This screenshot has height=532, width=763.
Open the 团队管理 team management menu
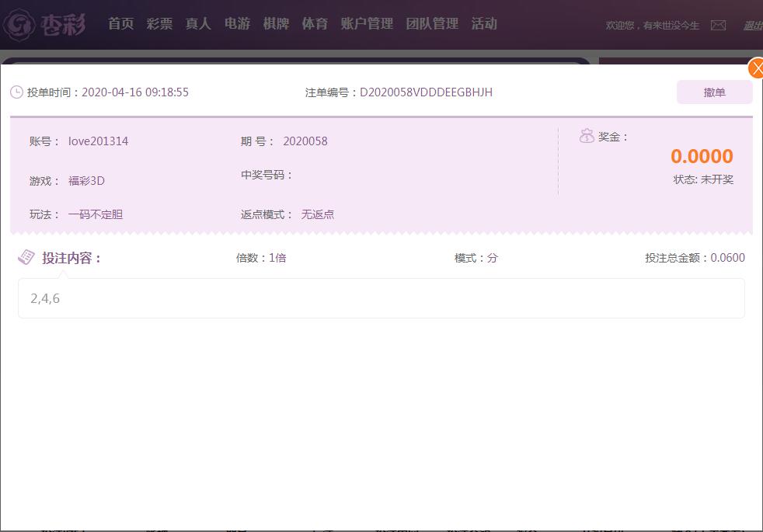432,23
